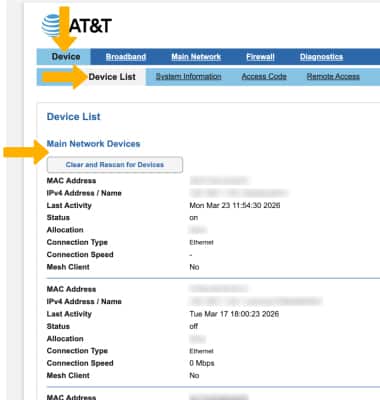Select the Diagnostics tab
Screen dimensions: 380x400
point(321,57)
